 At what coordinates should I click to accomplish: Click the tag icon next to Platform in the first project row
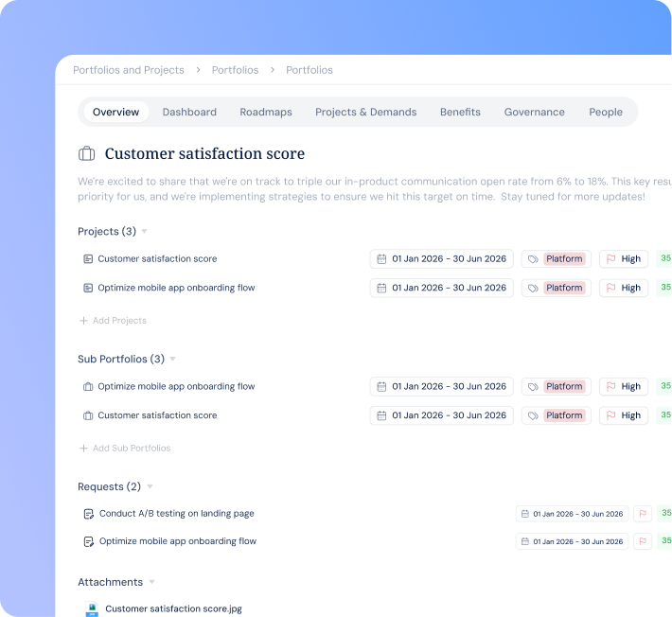[533, 259]
